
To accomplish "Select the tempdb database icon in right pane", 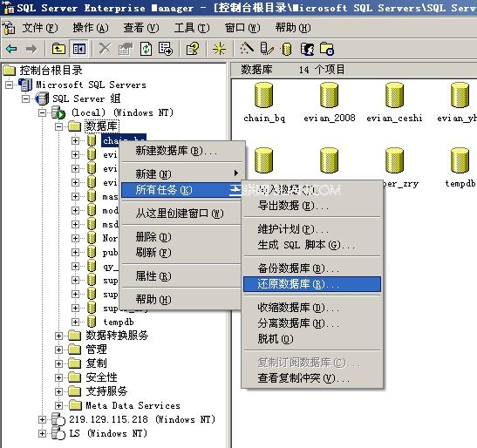I will [x=460, y=160].
